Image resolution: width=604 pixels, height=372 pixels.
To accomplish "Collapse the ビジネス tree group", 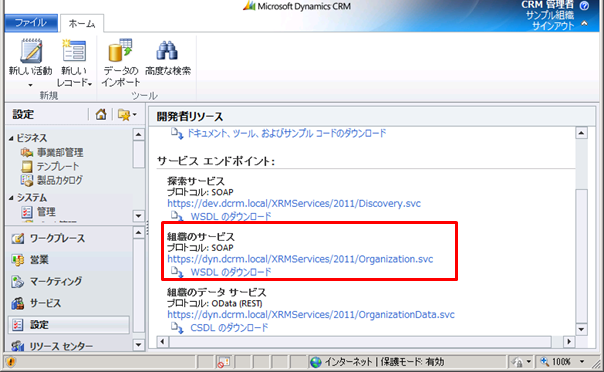I will [x=11, y=138].
